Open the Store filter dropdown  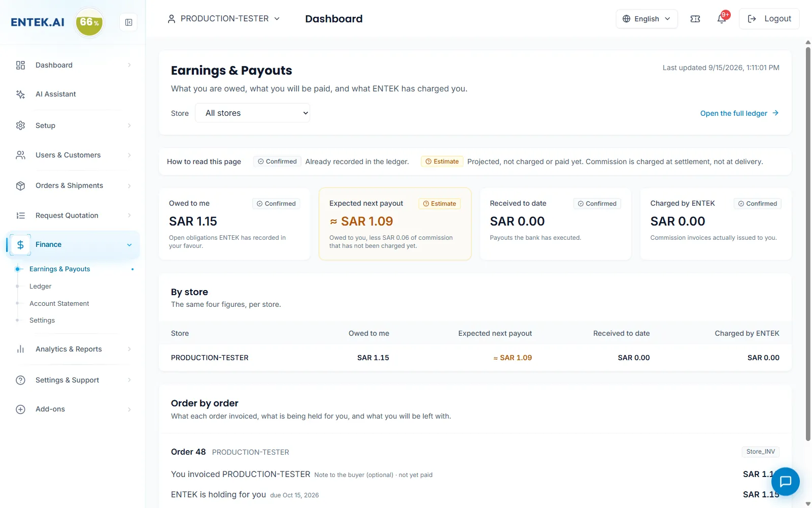[x=253, y=113]
